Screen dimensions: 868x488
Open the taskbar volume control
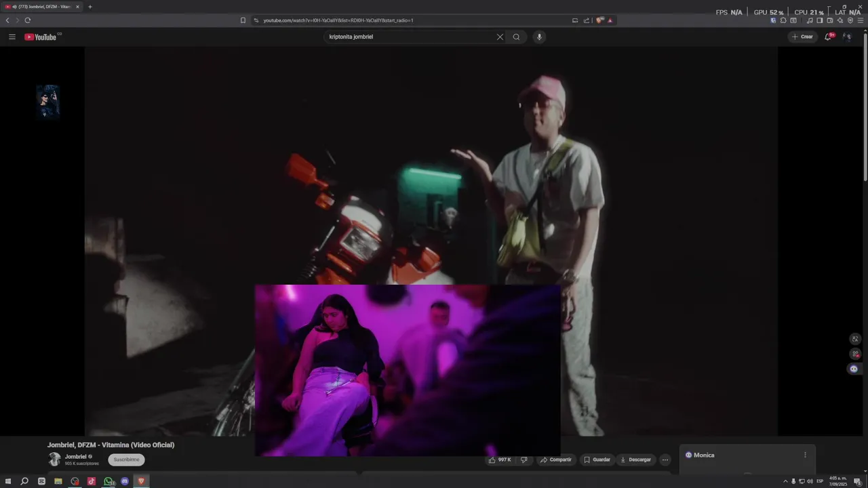click(x=810, y=481)
